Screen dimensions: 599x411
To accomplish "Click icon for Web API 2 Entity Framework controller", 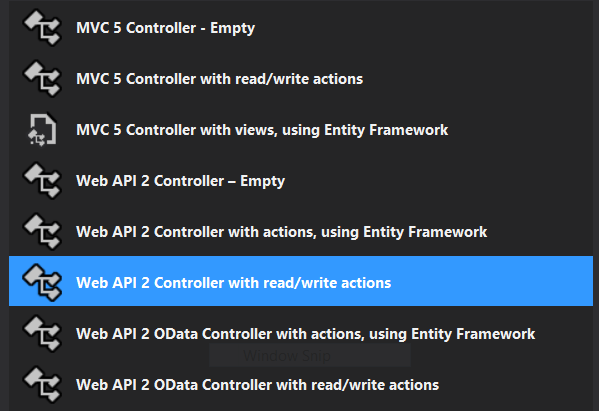I will 42,231.
